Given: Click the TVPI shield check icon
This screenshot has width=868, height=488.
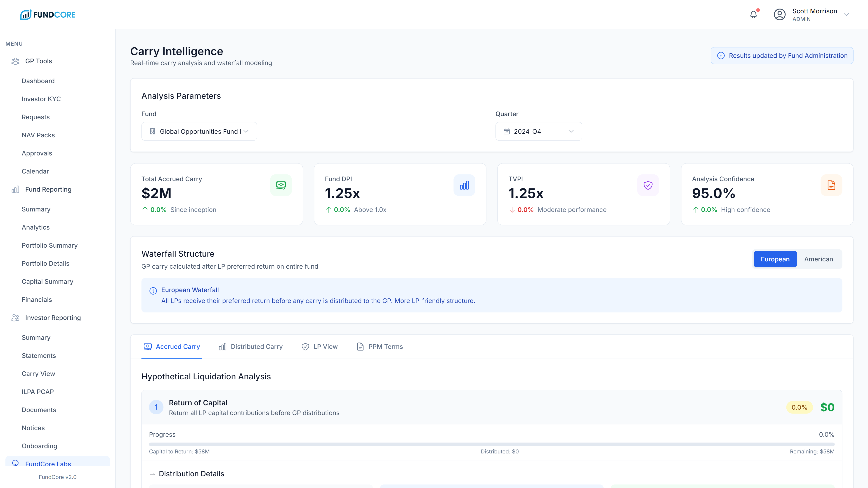Looking at the screenshot, I should coord(648,185).
